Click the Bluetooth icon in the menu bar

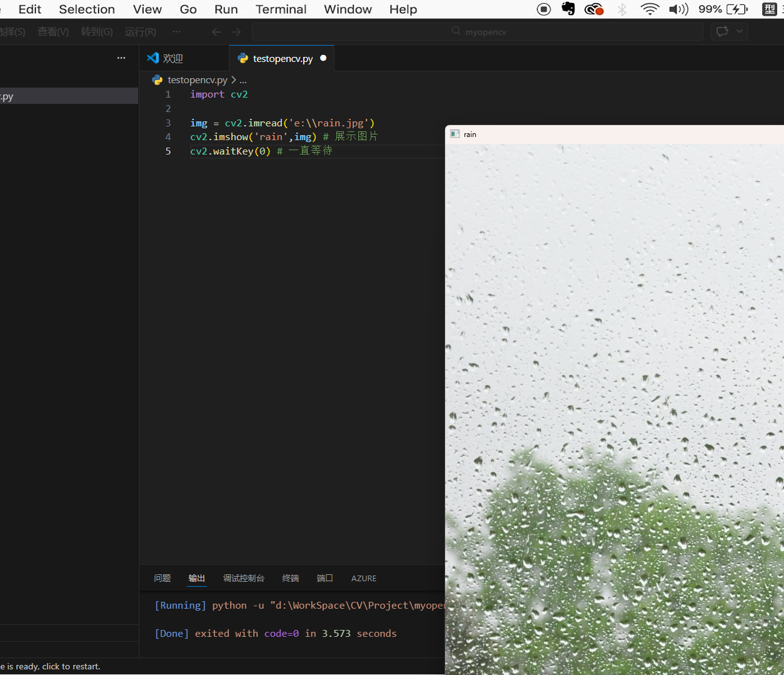[x=622, y=9]
